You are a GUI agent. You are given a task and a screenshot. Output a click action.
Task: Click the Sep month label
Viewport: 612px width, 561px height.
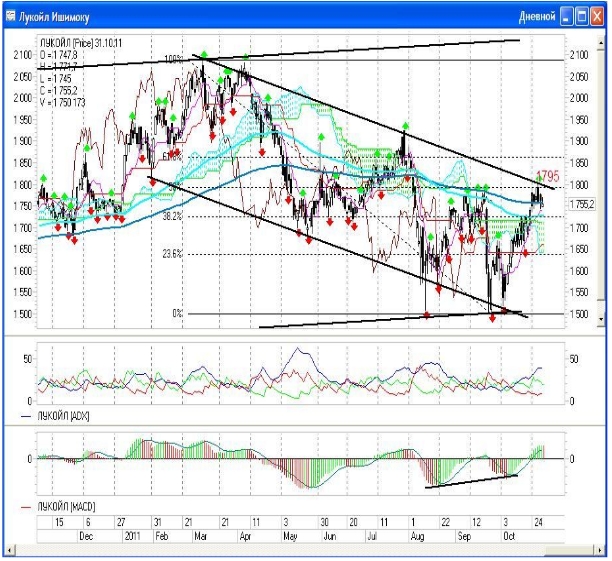(464, 536)
